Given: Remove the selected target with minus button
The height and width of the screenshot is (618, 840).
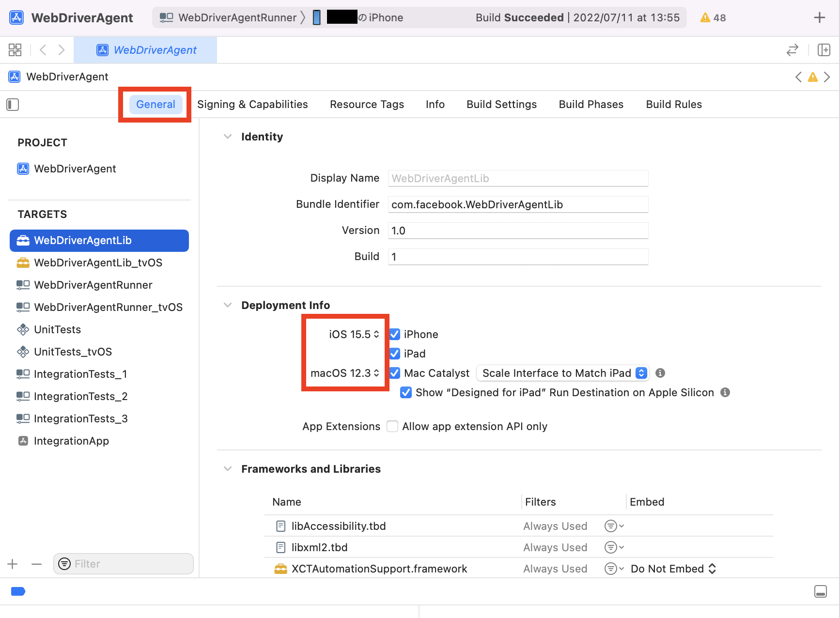Looking at the screenshot, I should [36, 564].
